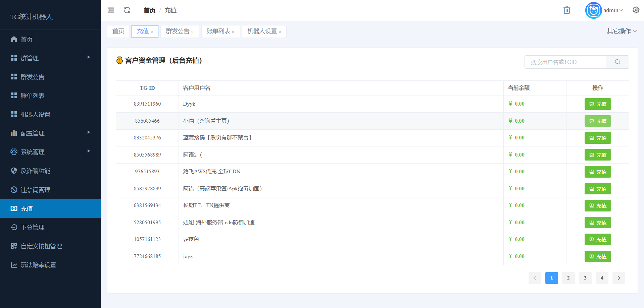Close the 账单列表 tab
Viewport: 644px width, 308px height.
pos(233,32)
